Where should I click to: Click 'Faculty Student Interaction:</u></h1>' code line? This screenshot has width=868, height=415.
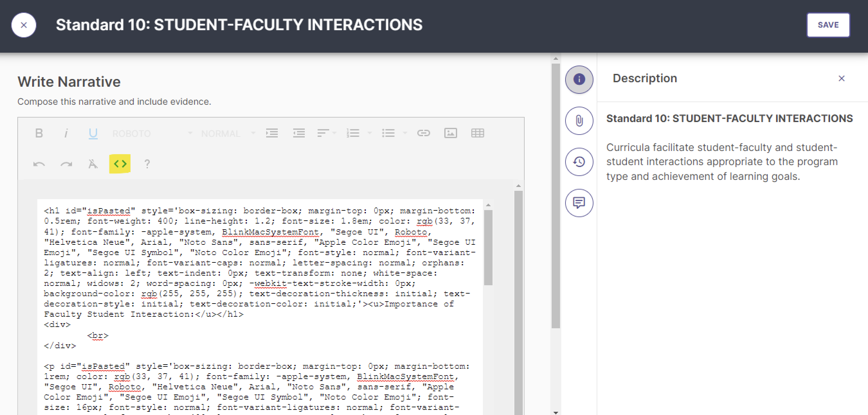point(144,314)
